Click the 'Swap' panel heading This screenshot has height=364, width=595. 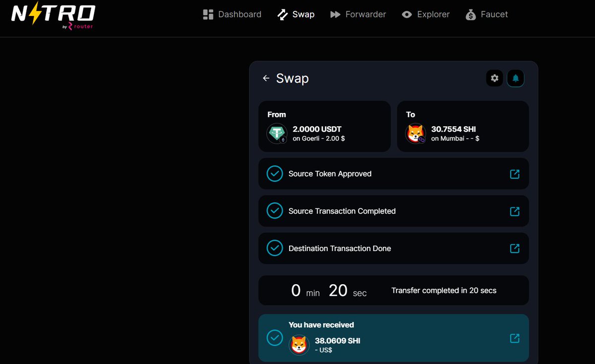point(293,78)
